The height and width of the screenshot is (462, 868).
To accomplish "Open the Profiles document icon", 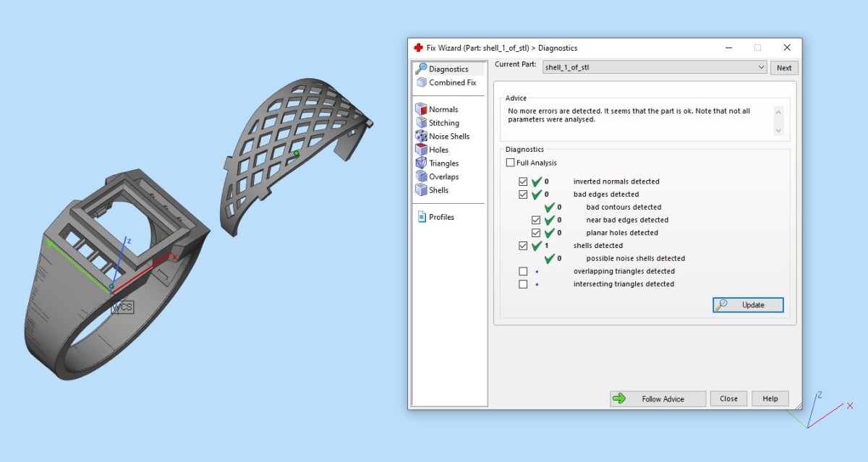I will click(x=422, y=217).
